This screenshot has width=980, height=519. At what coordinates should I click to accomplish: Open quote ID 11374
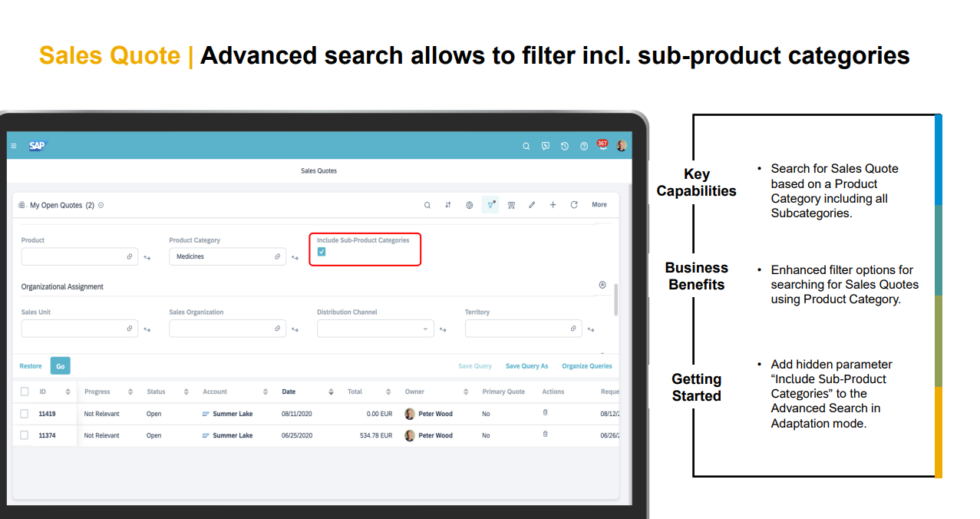click(x=47, y=435)
